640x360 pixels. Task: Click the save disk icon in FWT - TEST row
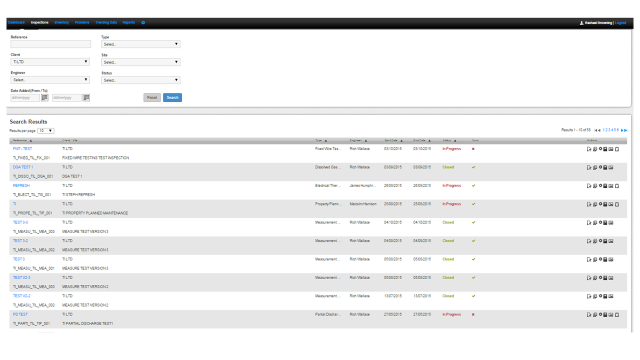click(605, 149)
